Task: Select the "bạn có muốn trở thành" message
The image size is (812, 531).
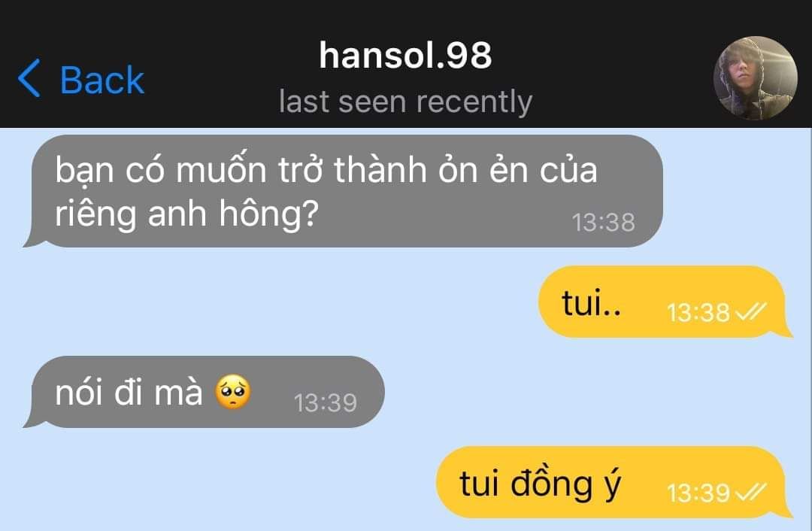Action: pyautogui.click(x=343, y=191)
